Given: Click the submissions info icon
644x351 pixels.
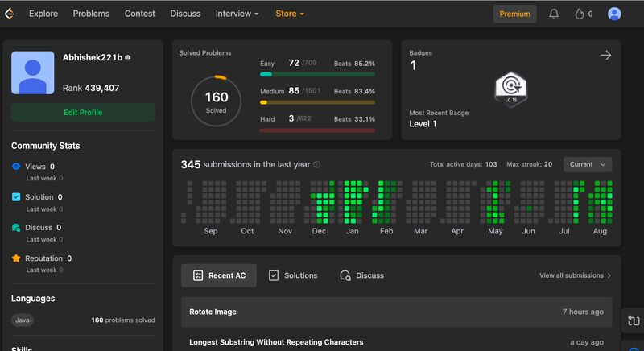Looking at the screenshot, I should tap(317, 165).
